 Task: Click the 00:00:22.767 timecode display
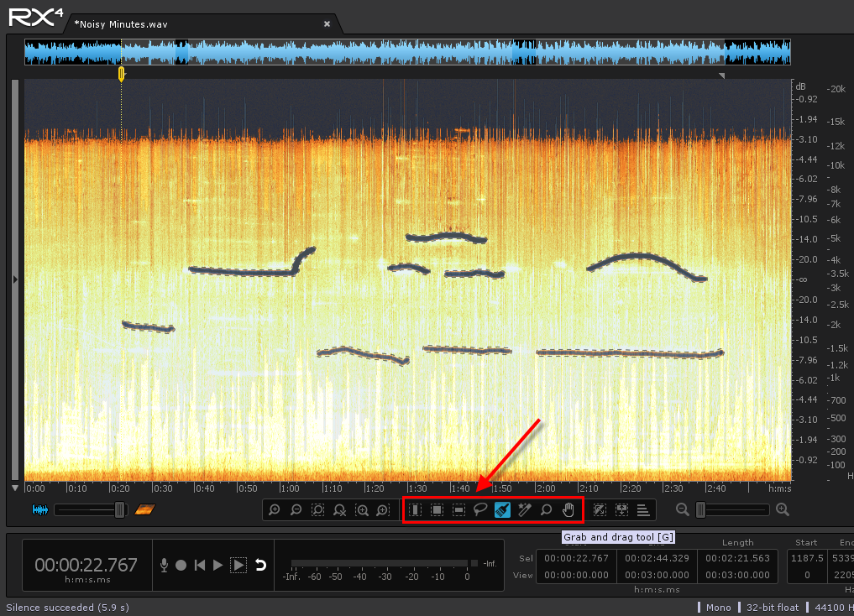86,565
